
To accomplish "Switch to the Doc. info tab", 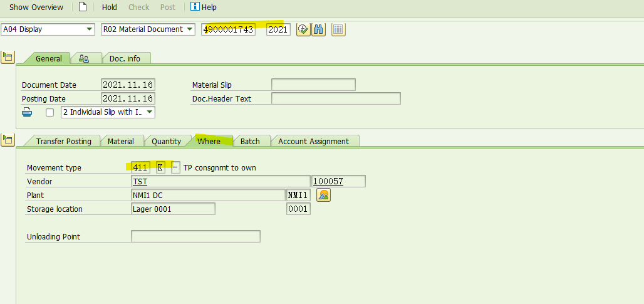I will click(125, 59).
